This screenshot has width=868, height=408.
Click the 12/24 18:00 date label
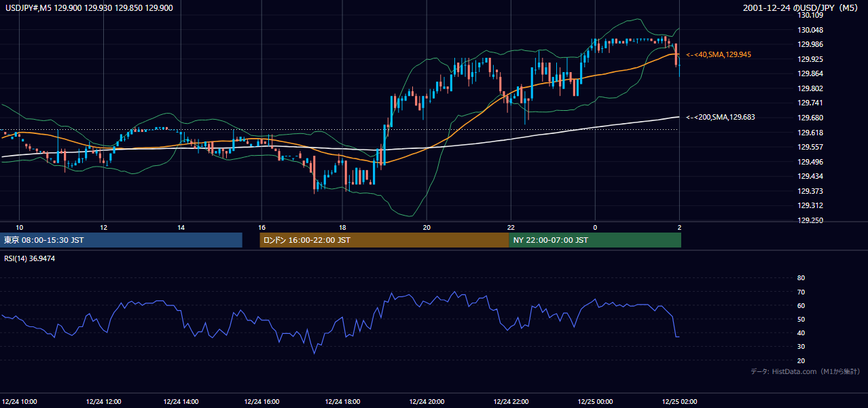(343, 403)
